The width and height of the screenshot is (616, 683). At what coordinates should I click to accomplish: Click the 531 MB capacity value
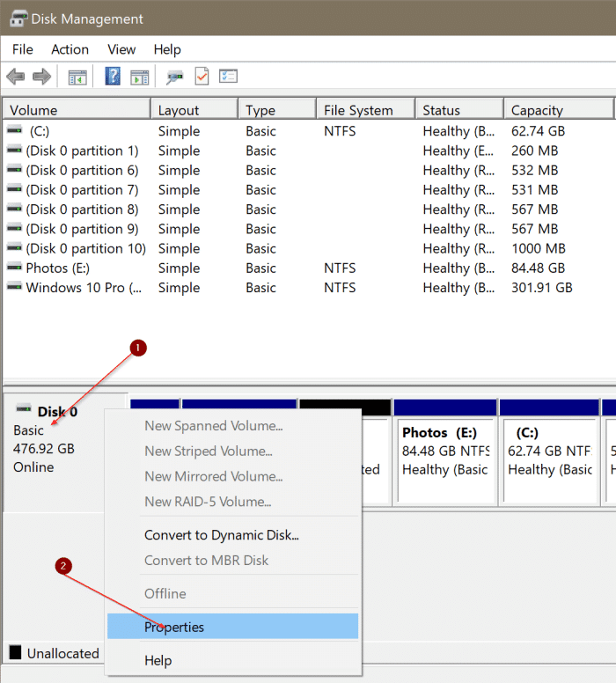click(x=534, y=190)
